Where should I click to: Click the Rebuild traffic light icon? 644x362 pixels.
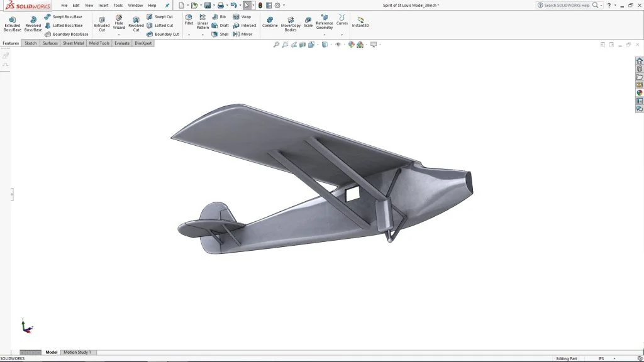point(260,5)
